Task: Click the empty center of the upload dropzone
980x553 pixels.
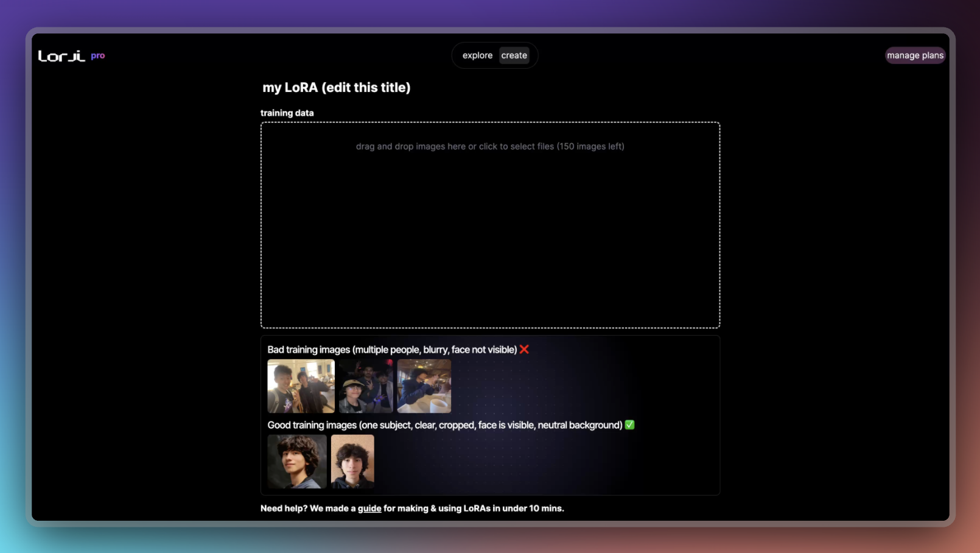Action: click(490, 238)
